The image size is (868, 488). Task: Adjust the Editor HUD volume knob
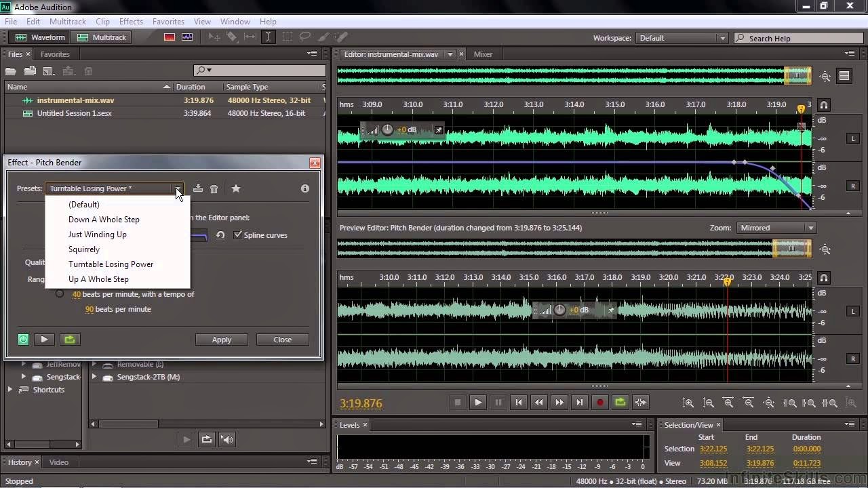click(387, 129)
